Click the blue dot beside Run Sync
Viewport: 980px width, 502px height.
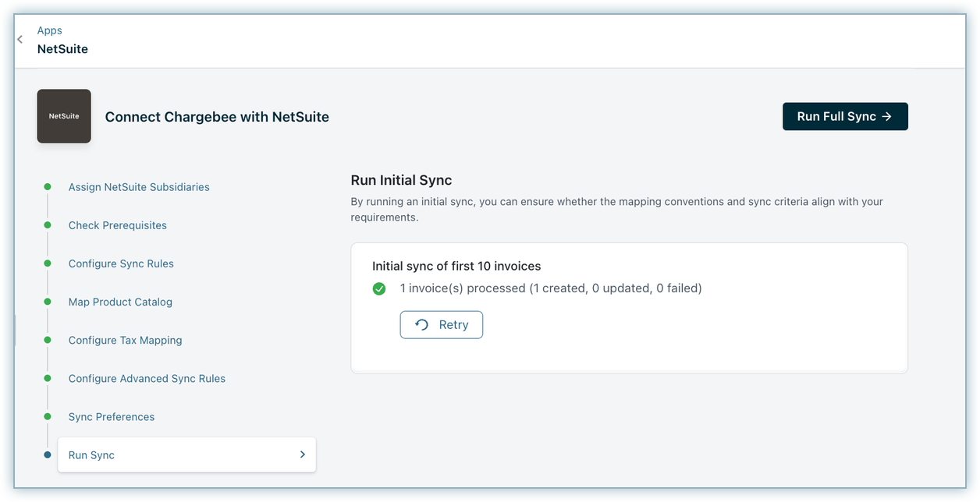coord(48,455)
